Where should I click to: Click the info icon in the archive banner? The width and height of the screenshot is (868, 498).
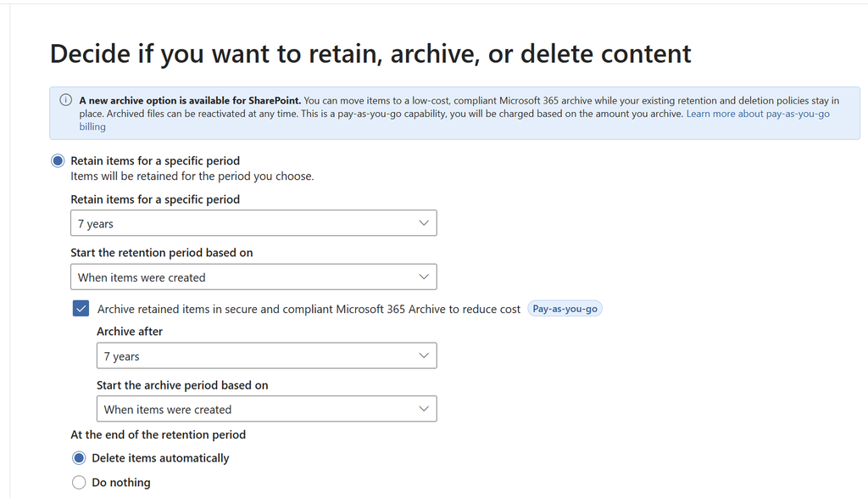tap(65, 100)
